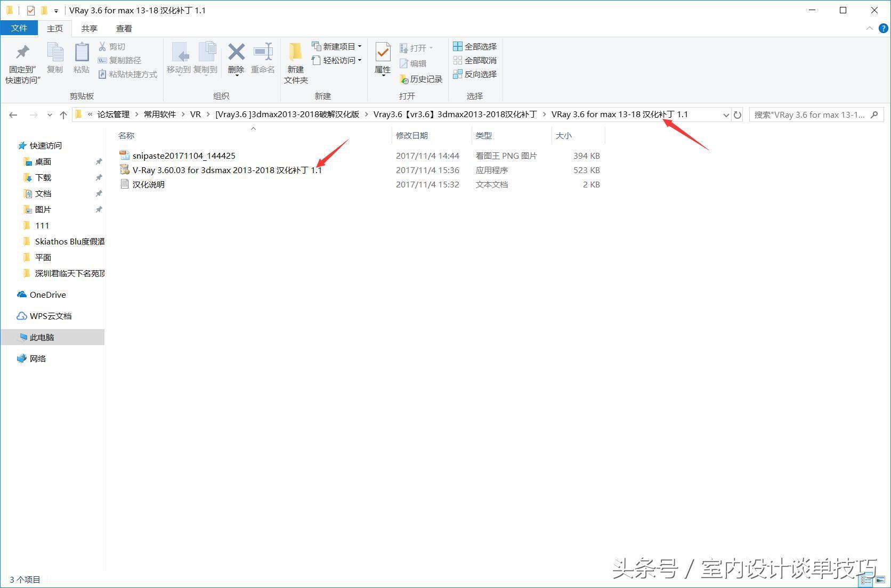Switch to large icons view layout
This screenshot has height=588, width=891.
pos(880,580)
